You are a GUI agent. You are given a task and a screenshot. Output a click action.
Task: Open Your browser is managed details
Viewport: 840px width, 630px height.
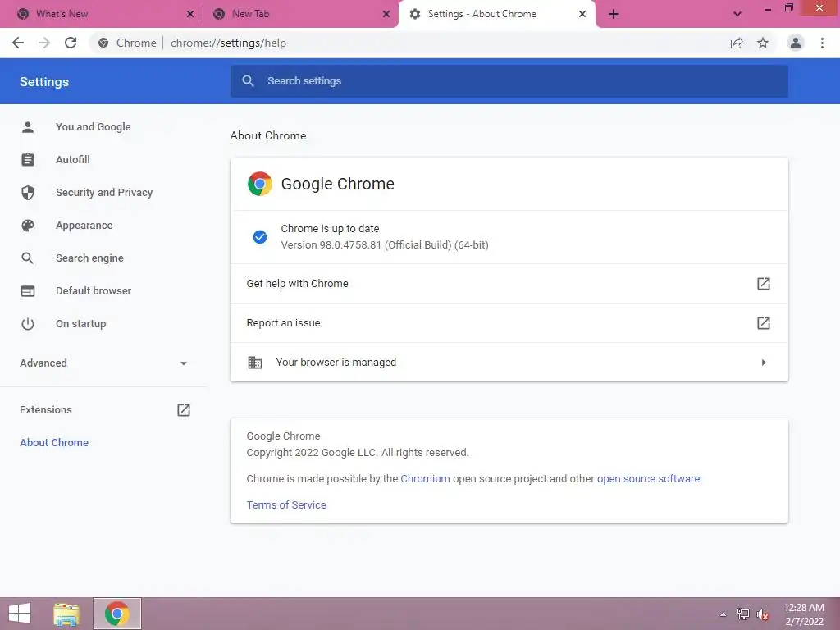click(x=509, y=362)
